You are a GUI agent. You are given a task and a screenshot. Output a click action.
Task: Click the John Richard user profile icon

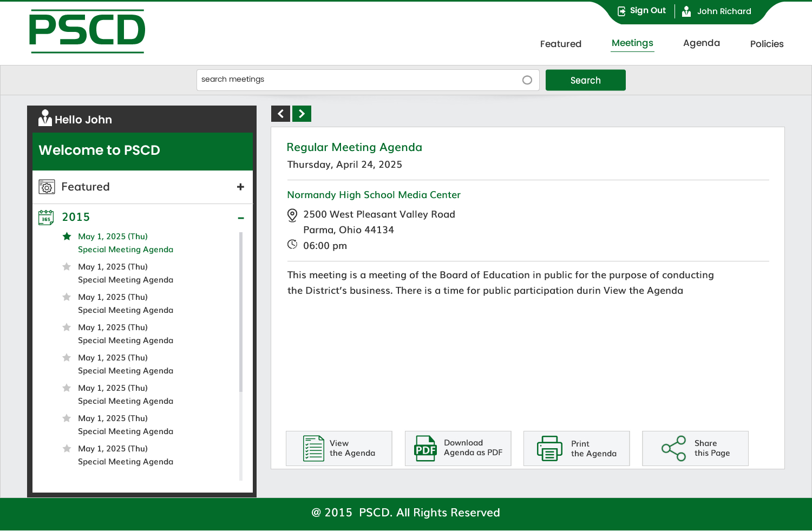[x=686, y=11]
